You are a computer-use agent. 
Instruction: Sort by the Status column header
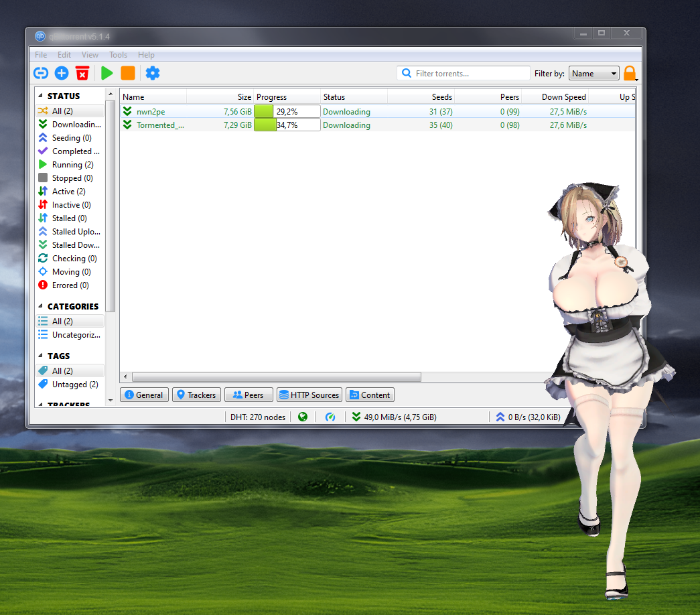coord(354,97)
